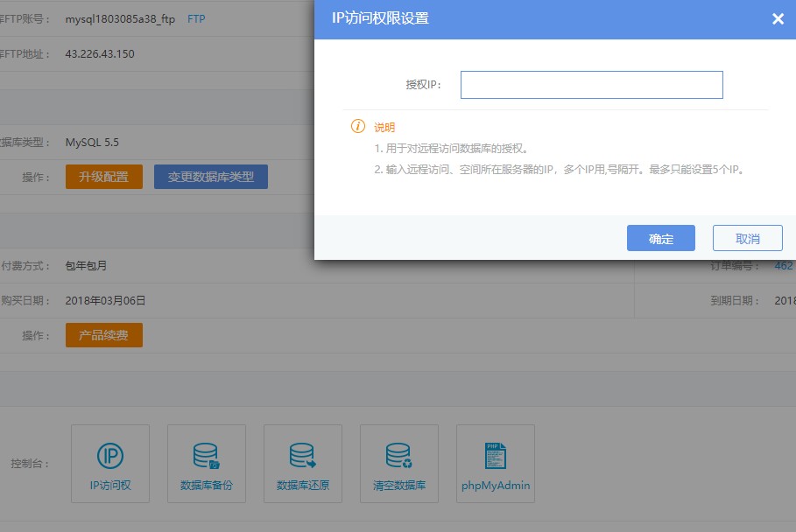
Task: Click the 数据库备份 database backup icon
Action: click(x=206, y=456)
